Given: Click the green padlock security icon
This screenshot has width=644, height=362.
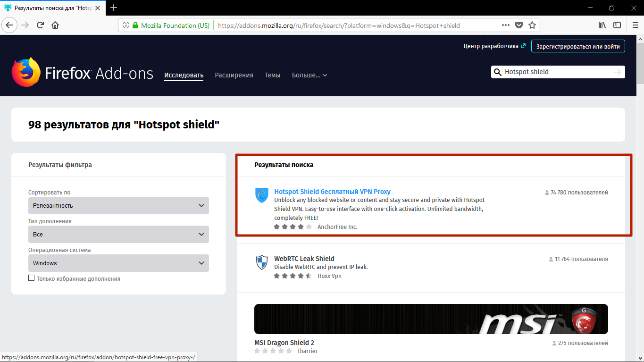Looking at the screenshot, I should (x=135, y=25).
